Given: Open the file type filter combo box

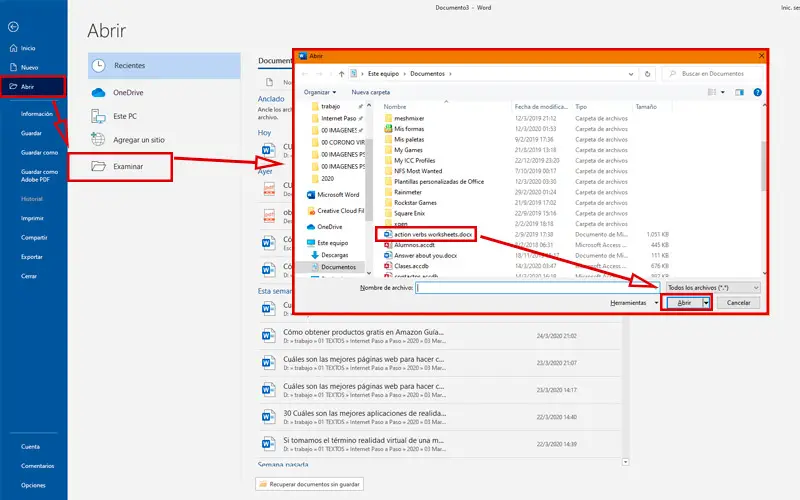Looking at the screenshot, I should [x=713, y=288].
